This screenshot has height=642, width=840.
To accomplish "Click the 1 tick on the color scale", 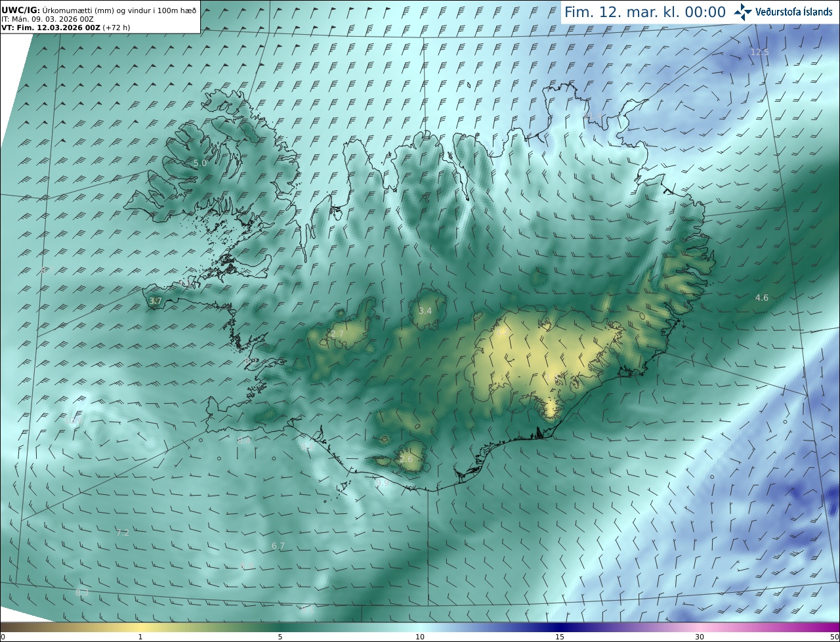I will click(140, 637).
